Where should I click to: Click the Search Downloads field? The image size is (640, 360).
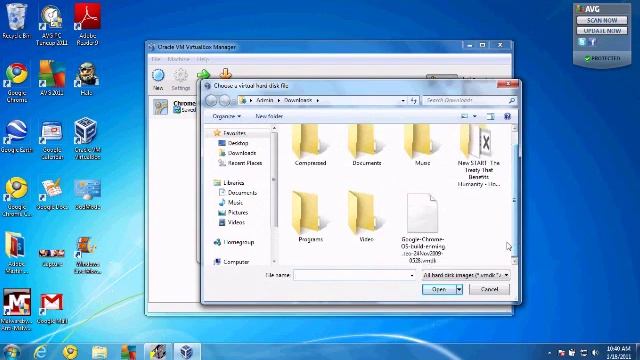click(x=469, y=100)
